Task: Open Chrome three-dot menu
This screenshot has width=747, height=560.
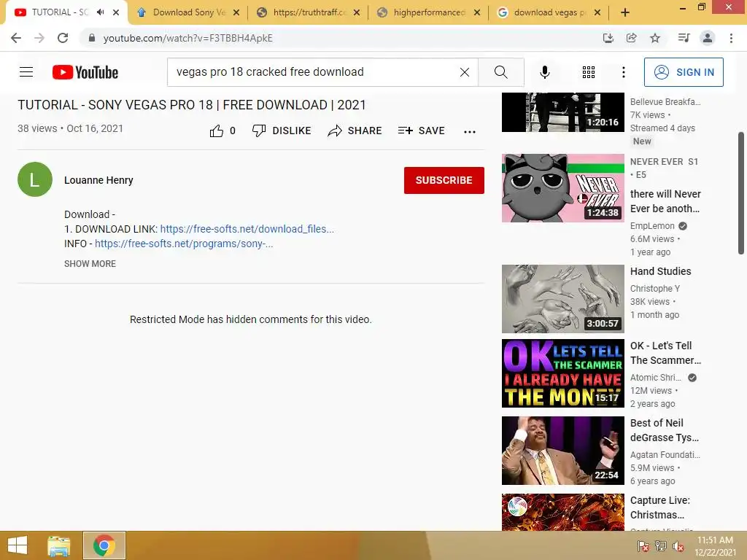Action: (731, 38)
